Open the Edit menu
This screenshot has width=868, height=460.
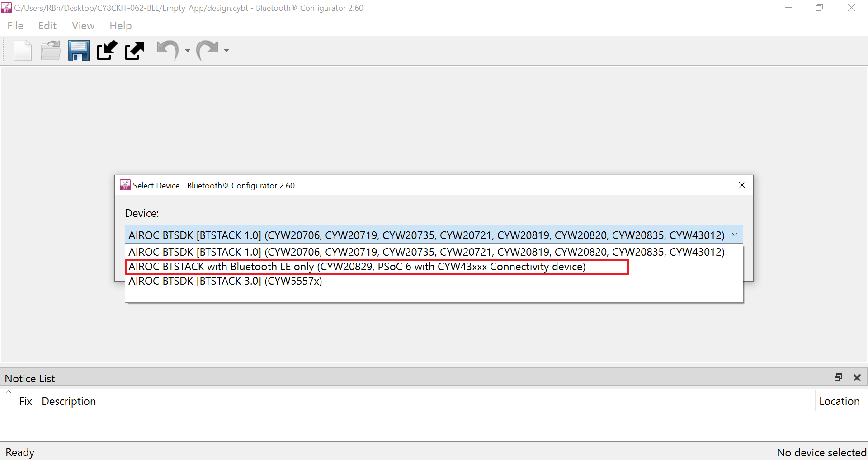click(x=47, y=26)
